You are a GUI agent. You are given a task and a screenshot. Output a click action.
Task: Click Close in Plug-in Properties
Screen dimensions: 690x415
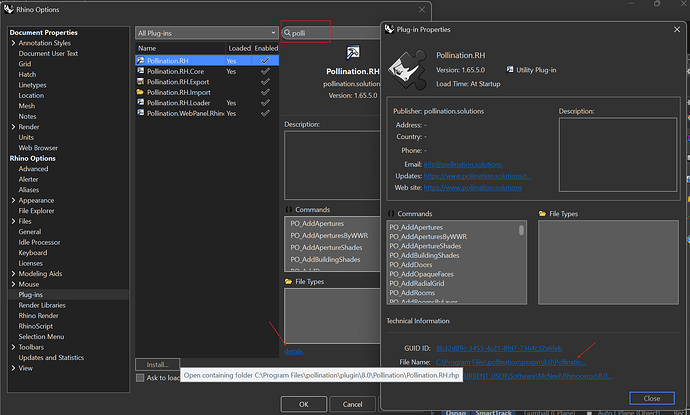[x=652, y=398]
